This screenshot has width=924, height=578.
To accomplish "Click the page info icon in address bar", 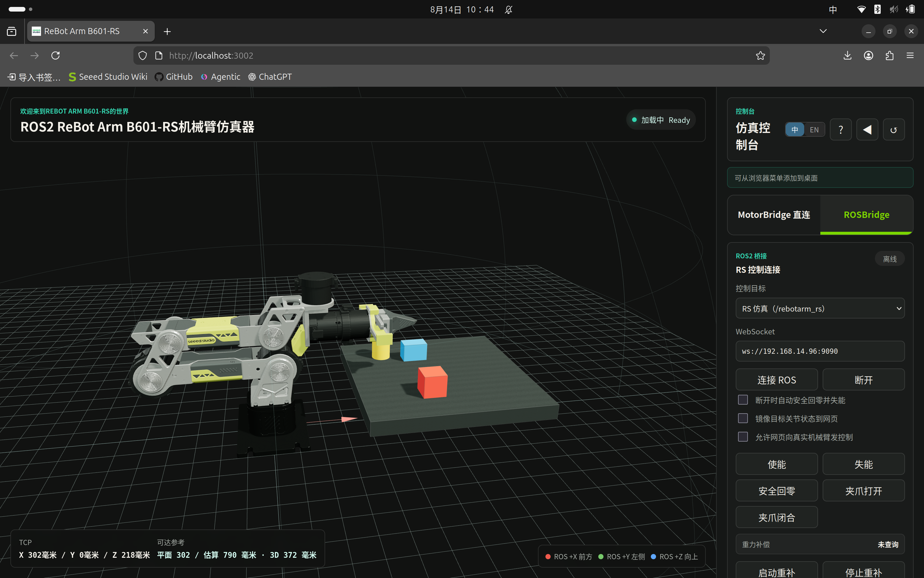I will (159, 56).
